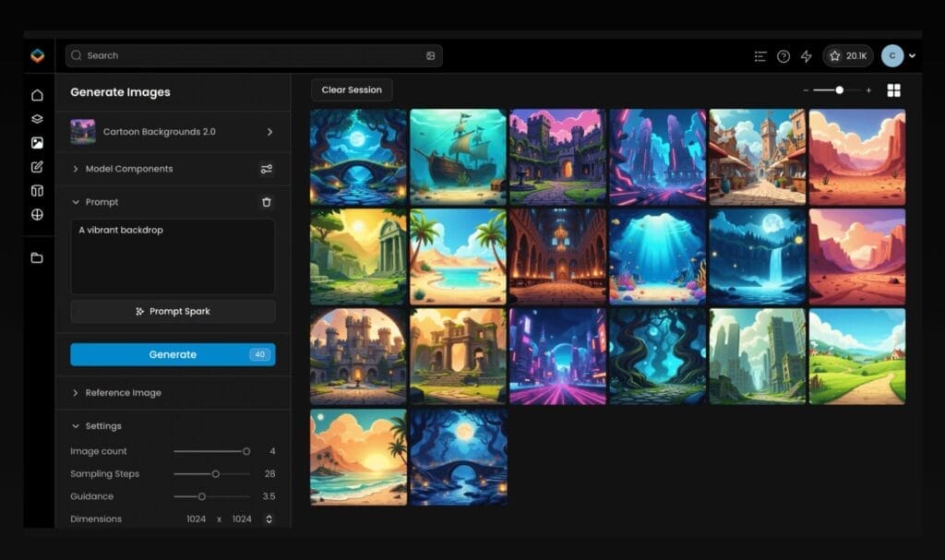
Task: Click the minus zoom icon above gallery
Action: [806, 90]
